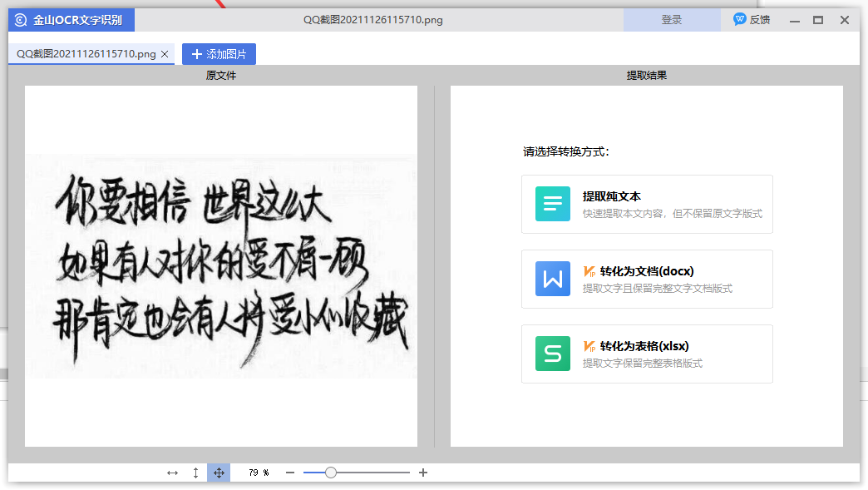Click the 金山OCR文字识别 logo icon
This screenshot has width=868, height=490.
[x=21, y=20]
